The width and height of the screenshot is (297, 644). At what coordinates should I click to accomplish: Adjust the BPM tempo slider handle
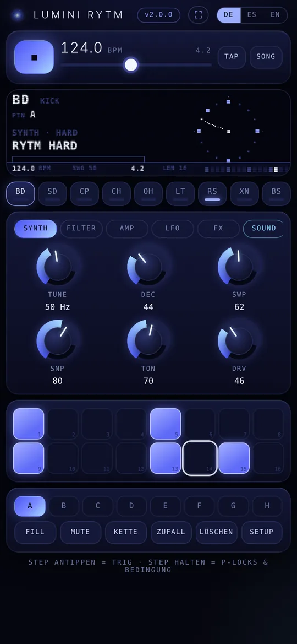coord(131,65)
